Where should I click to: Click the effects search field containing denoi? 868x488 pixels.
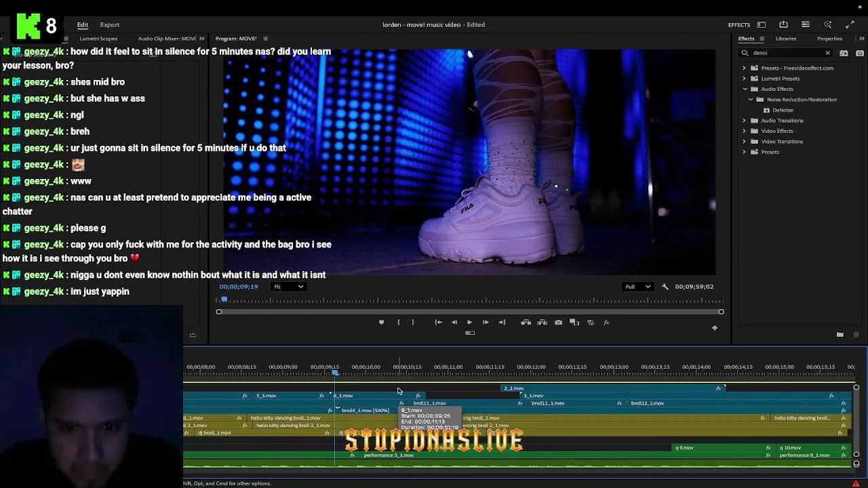coord(785,53)
